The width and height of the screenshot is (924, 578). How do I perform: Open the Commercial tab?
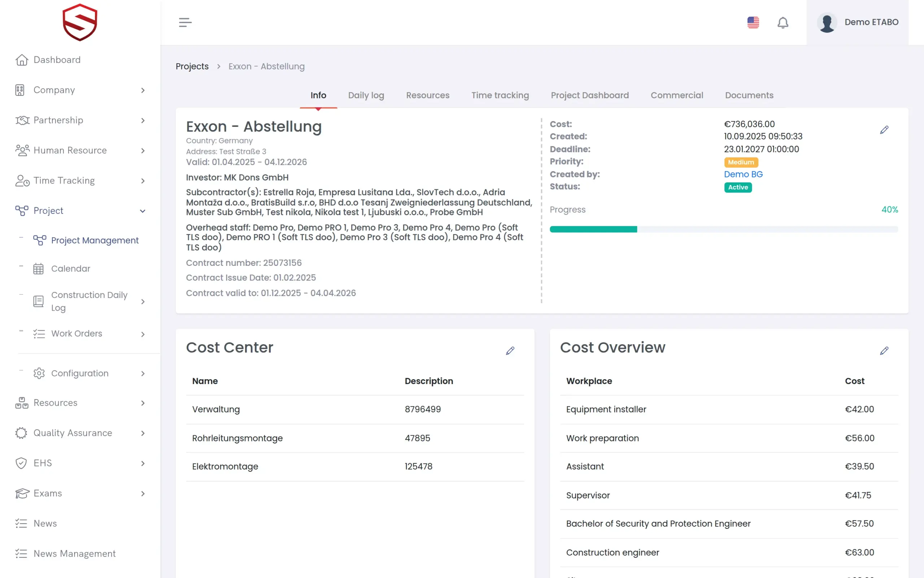(x=677, y=95)
